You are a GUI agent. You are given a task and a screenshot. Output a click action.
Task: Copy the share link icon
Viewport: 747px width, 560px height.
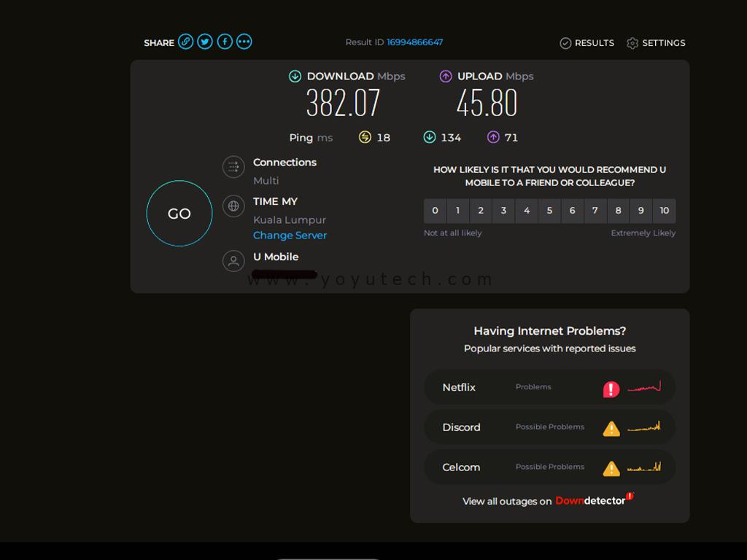click(x=185, y=42)
